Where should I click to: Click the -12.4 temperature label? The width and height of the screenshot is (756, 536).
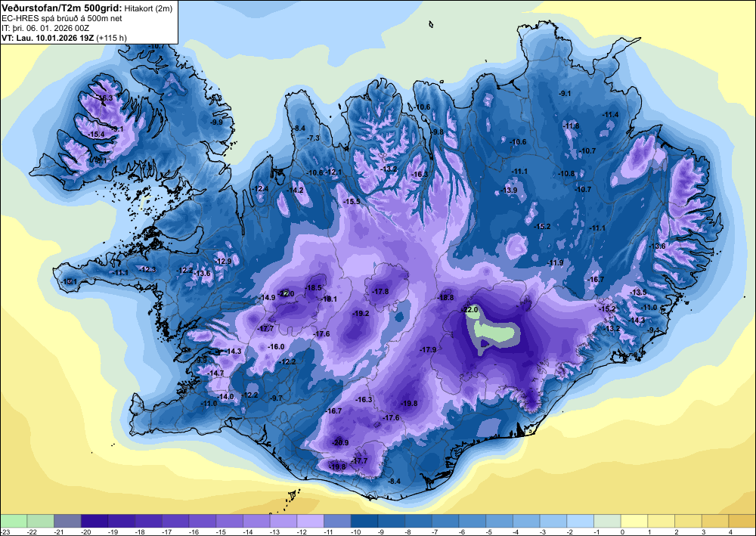pos(260,188)
